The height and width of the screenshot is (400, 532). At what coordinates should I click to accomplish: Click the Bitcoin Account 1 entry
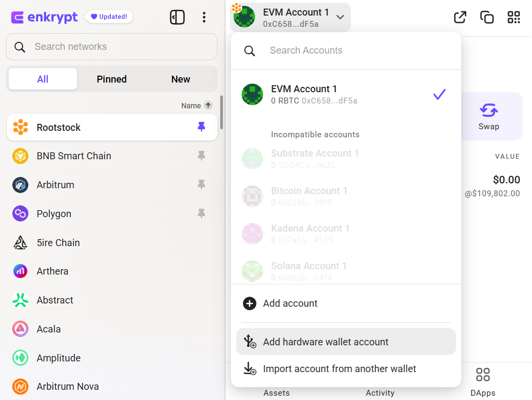(x=346, y=196)
